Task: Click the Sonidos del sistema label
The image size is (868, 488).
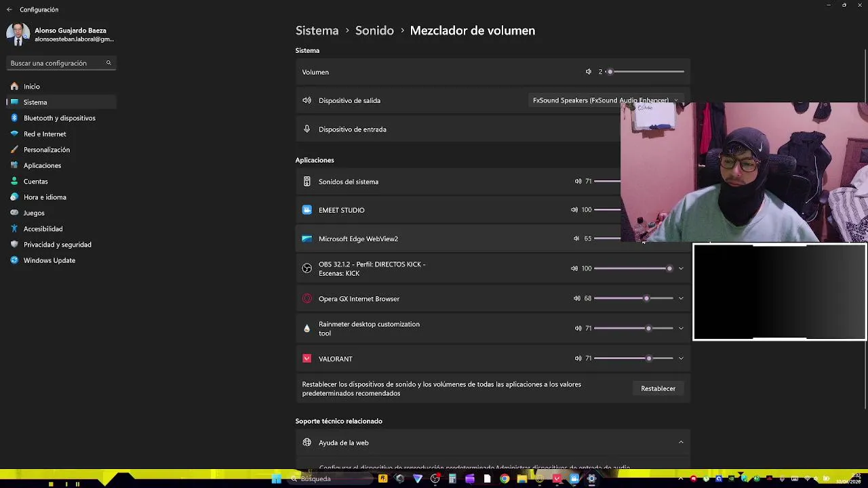Action: [349, 182]
